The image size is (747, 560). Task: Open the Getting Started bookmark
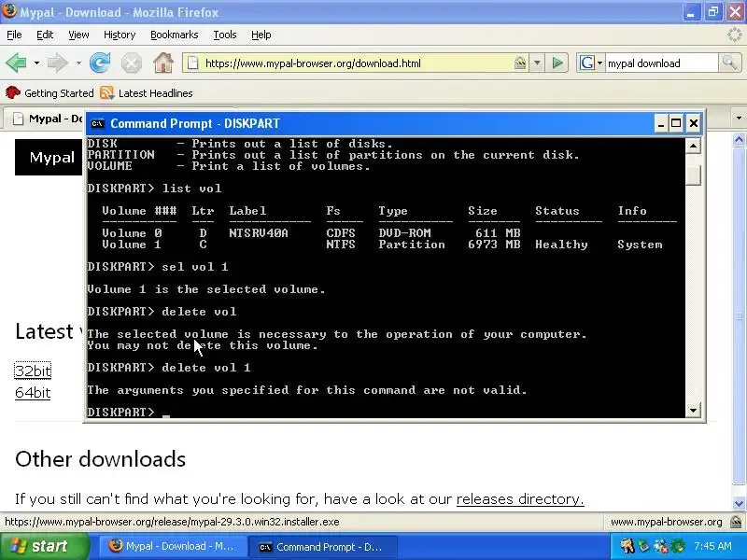tap(49, 92)
